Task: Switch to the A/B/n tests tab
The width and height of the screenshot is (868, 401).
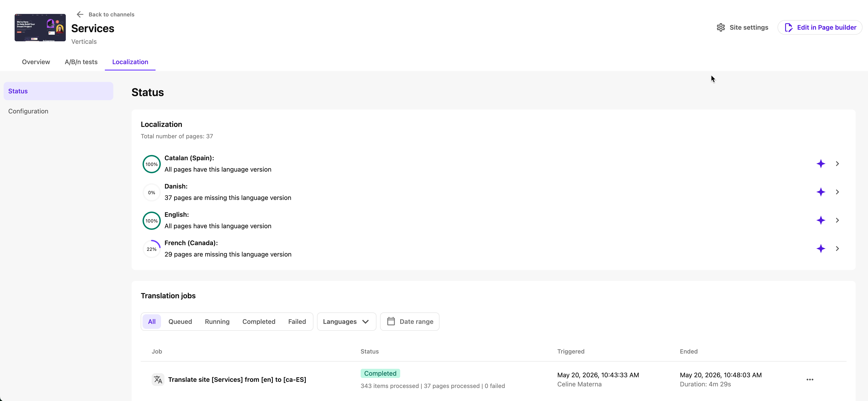Action: tap(81, 62)
